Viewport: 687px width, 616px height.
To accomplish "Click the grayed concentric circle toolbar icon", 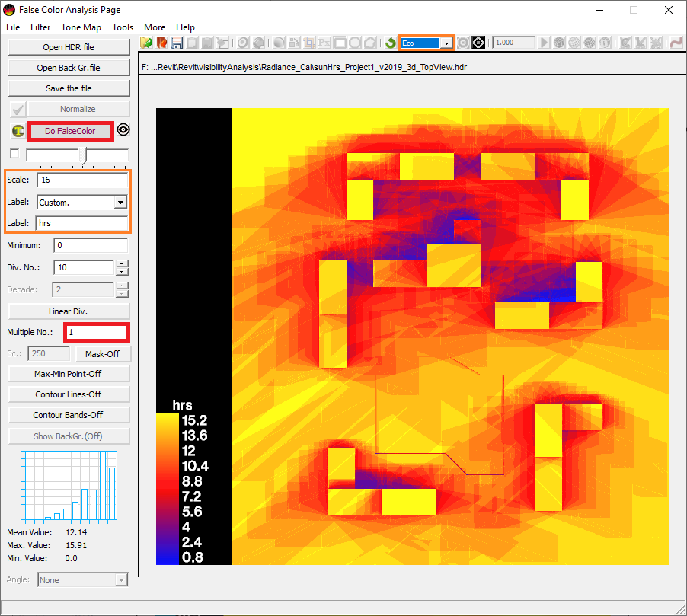I will click(x=243, y=43).
